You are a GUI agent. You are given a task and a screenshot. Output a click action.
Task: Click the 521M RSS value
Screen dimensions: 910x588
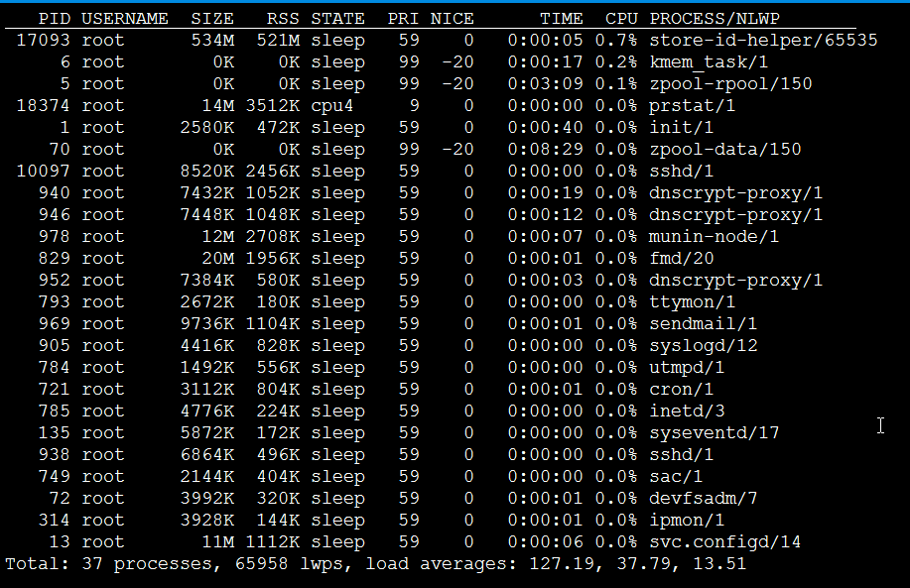tap(278, 40)
